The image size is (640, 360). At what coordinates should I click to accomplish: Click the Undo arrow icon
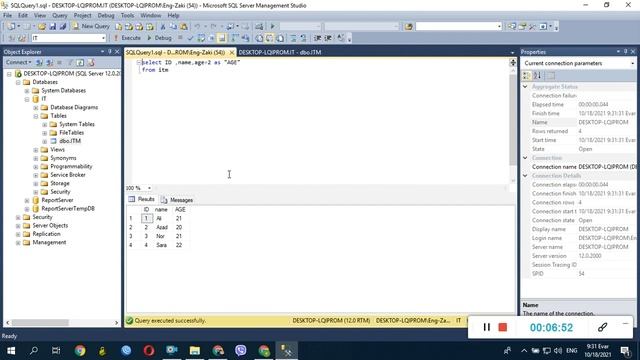click(198, 27)
